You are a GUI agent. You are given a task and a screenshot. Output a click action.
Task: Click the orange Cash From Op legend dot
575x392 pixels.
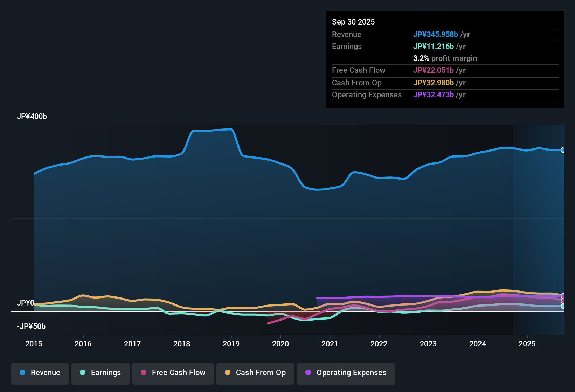227,373
